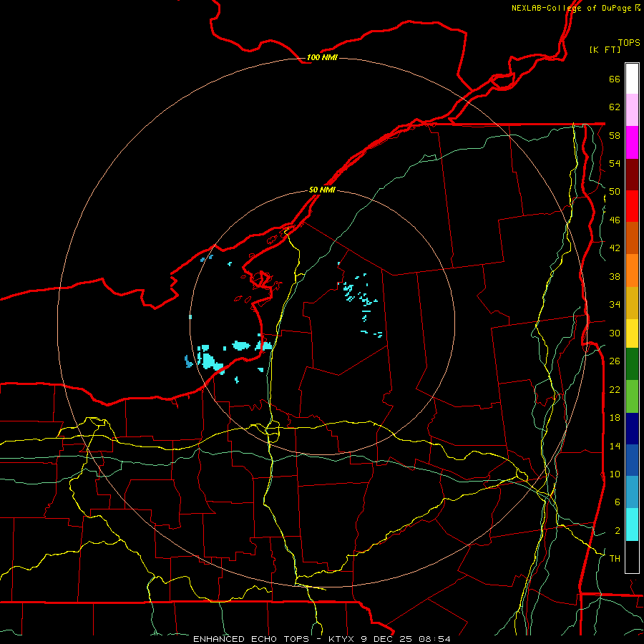Click the "KTYX" station identifier
Image resolution: width=644 pixels, height=644 pixels.
341,639
